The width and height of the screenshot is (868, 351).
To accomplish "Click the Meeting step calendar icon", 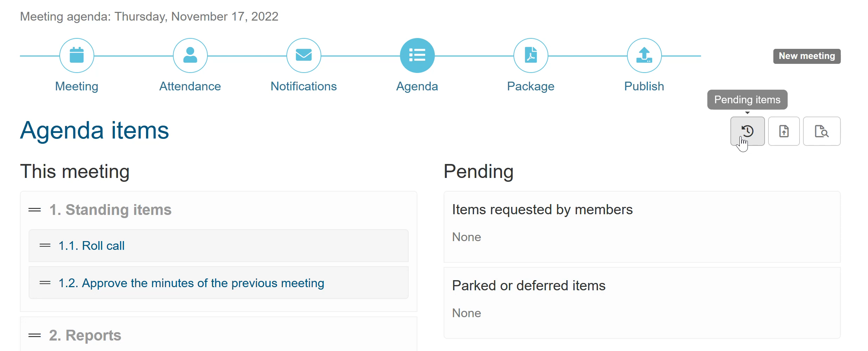I will click(x=76, y=55).
